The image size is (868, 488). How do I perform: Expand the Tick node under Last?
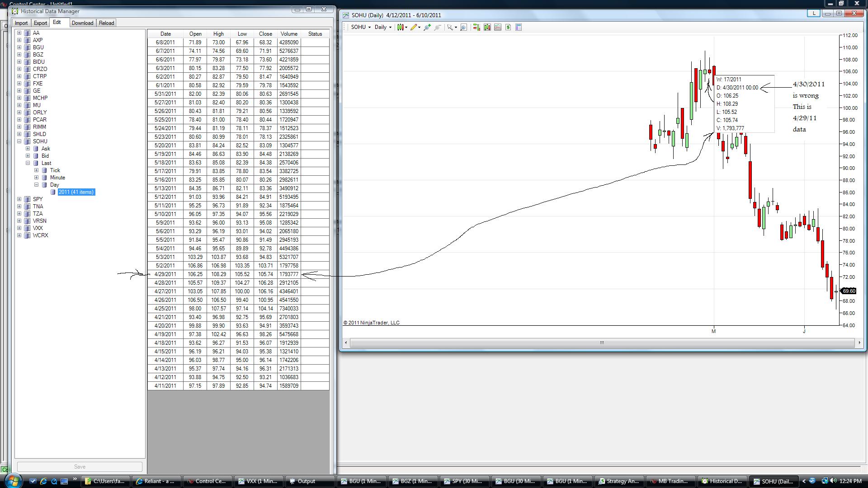pos(37,170)
